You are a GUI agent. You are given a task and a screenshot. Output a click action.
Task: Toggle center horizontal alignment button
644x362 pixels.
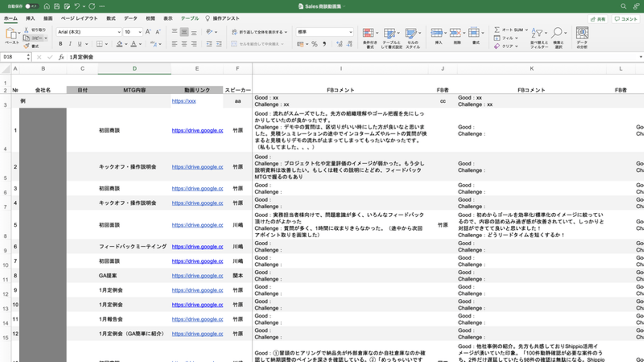(184, 44)
